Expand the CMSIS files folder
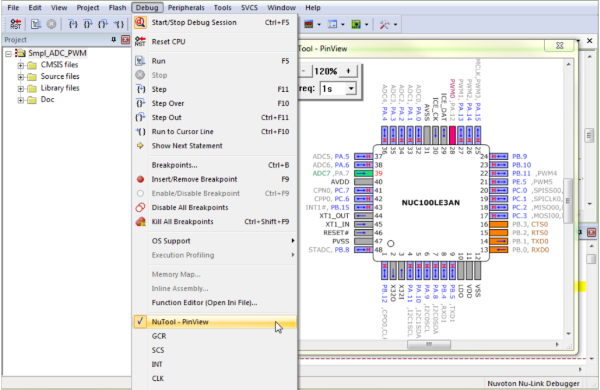 (x=21, y=65)
